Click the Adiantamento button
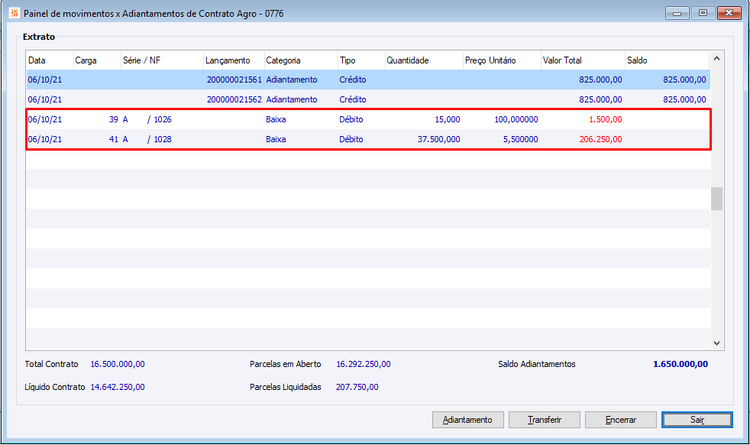Screen dimensions: 750x445 click(x=468, y=420)
